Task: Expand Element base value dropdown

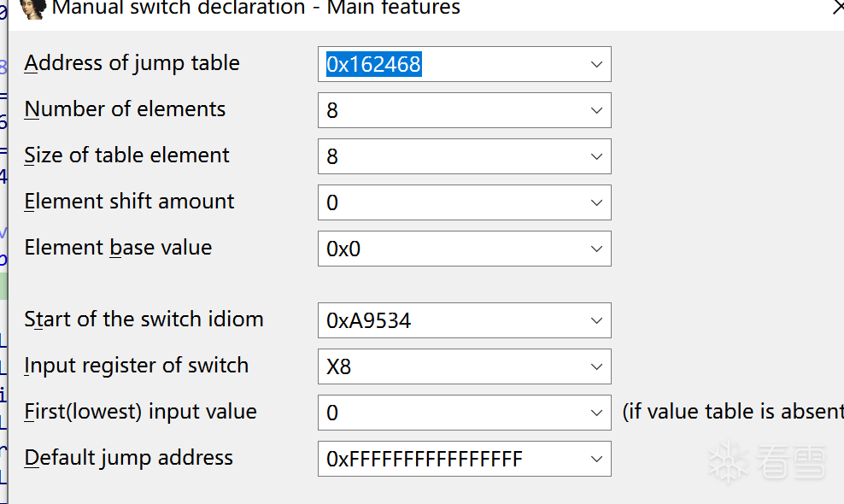Action: [x=596, y=249]
